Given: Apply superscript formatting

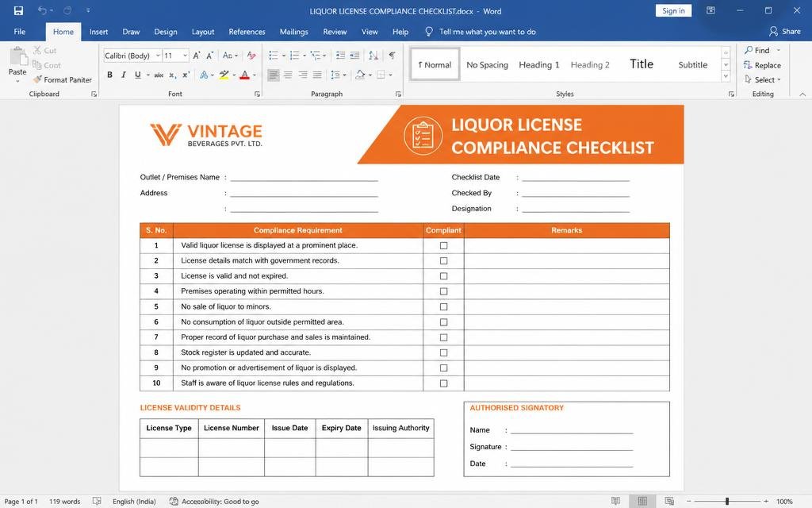Looking at the screenshot, I should pyautogui.click(x=186, y=75).
